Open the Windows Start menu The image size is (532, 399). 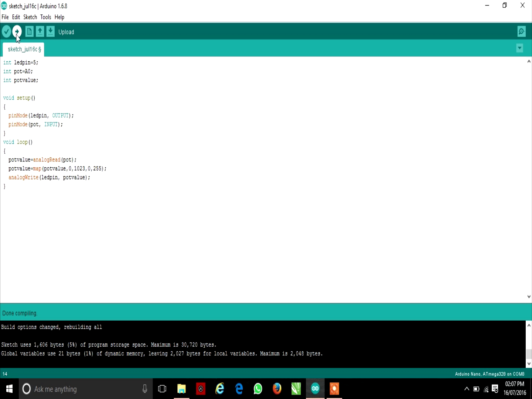click(x=9, y=389)
